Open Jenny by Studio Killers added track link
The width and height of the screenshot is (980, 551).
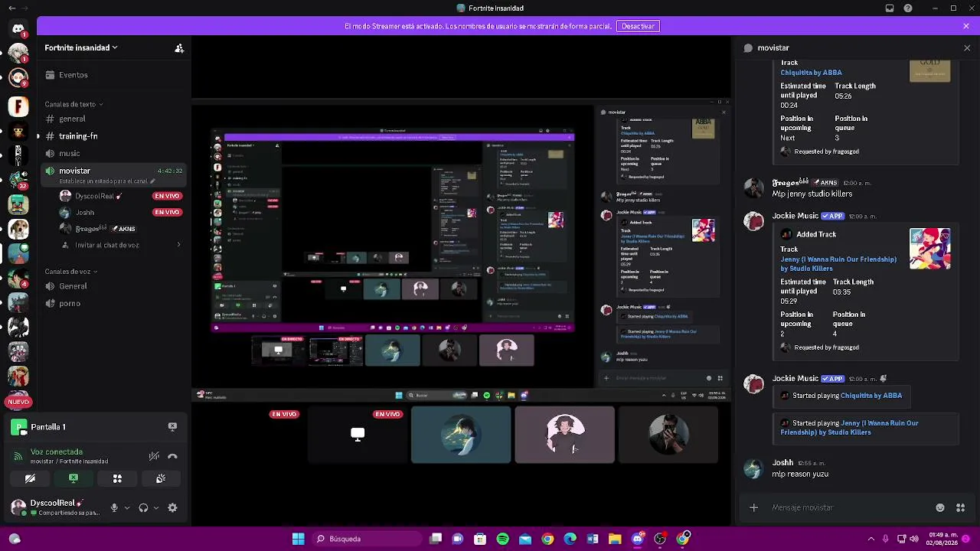click(x=838, y=264)
